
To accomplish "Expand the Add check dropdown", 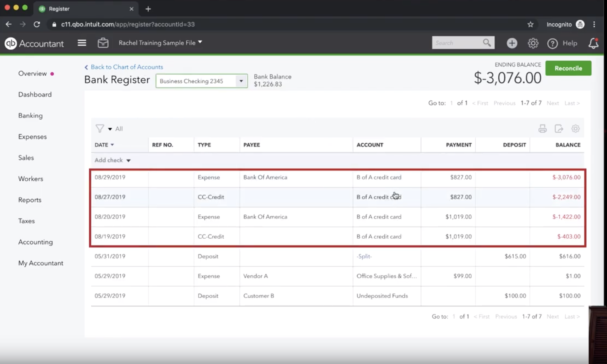I will pyautogui.click(x=128, y=160).
